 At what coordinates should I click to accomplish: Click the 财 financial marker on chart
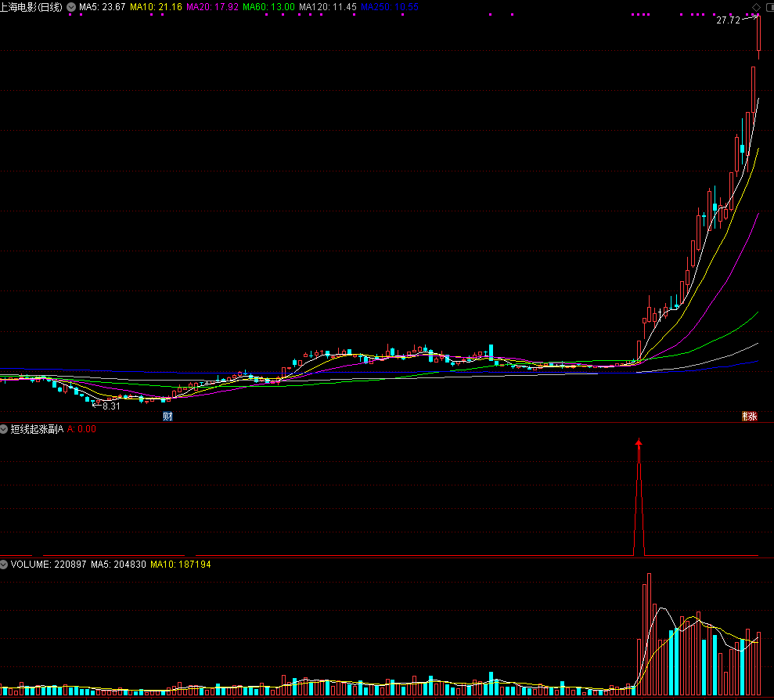coord(167,416)
